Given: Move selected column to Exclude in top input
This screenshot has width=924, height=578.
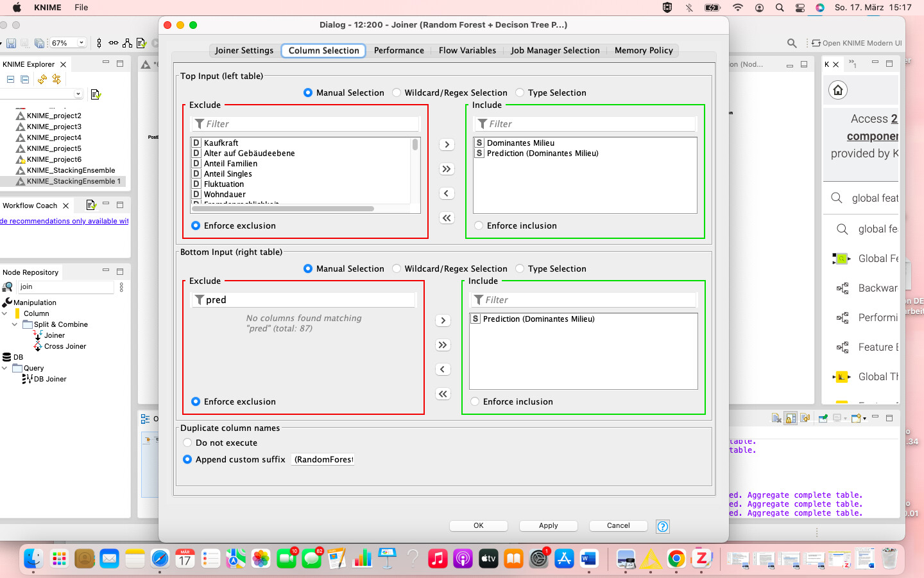Looking at the screenshot, I should tap(447, 193).
